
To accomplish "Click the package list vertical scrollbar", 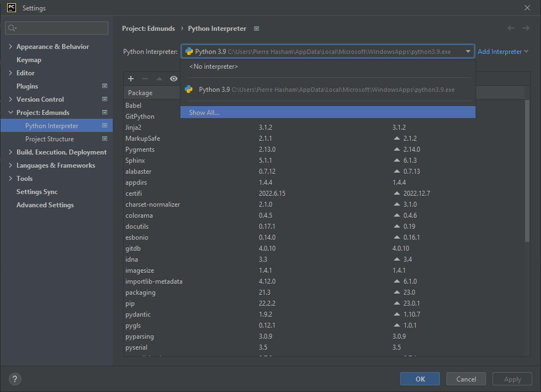I will [527, 171].
